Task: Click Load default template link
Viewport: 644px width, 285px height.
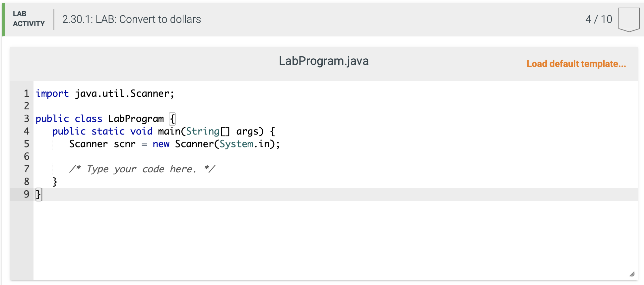Action: [576, 64]
